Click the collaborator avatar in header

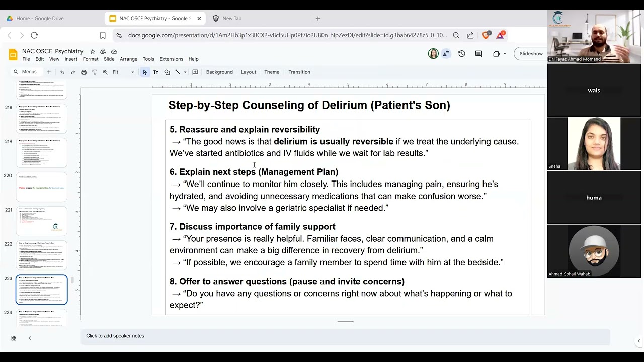click(x=433, y=54)
